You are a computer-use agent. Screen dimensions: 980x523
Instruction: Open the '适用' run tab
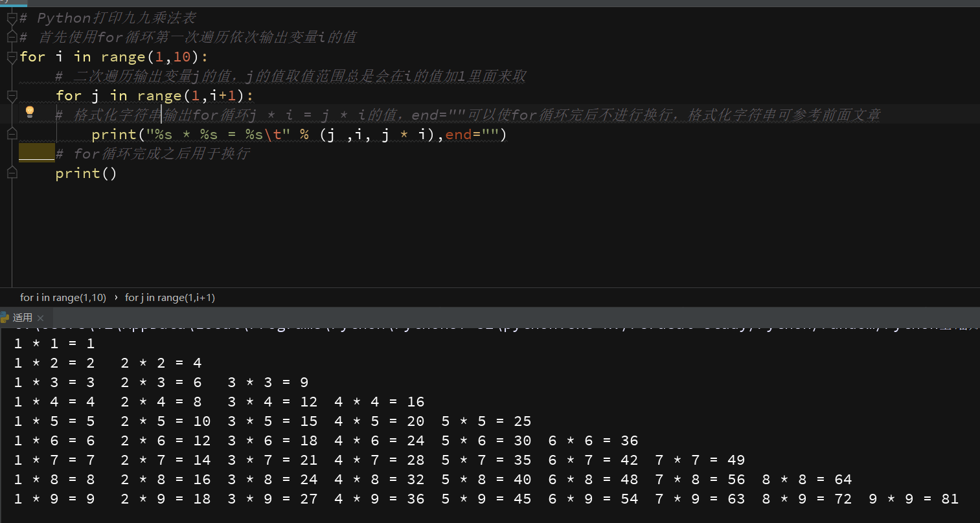point(23,318)
